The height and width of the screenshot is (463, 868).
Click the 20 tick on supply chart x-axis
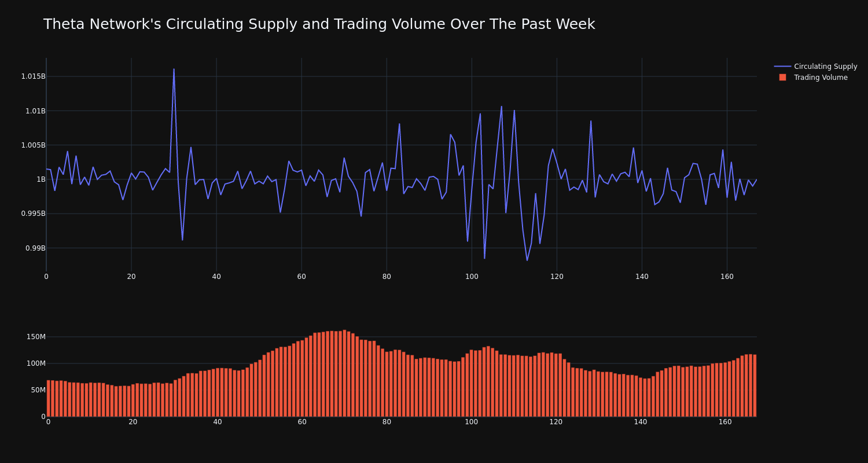(131, 277)
